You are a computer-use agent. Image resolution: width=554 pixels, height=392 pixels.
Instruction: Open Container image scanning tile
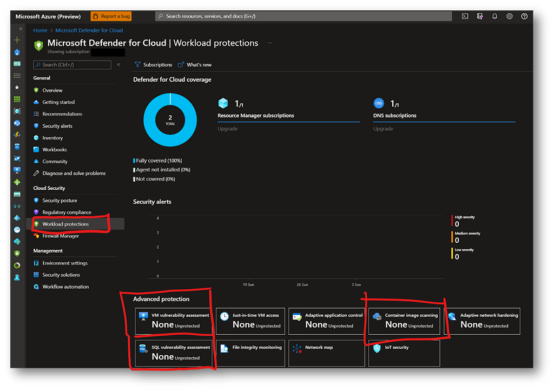(x=404, y=321)
